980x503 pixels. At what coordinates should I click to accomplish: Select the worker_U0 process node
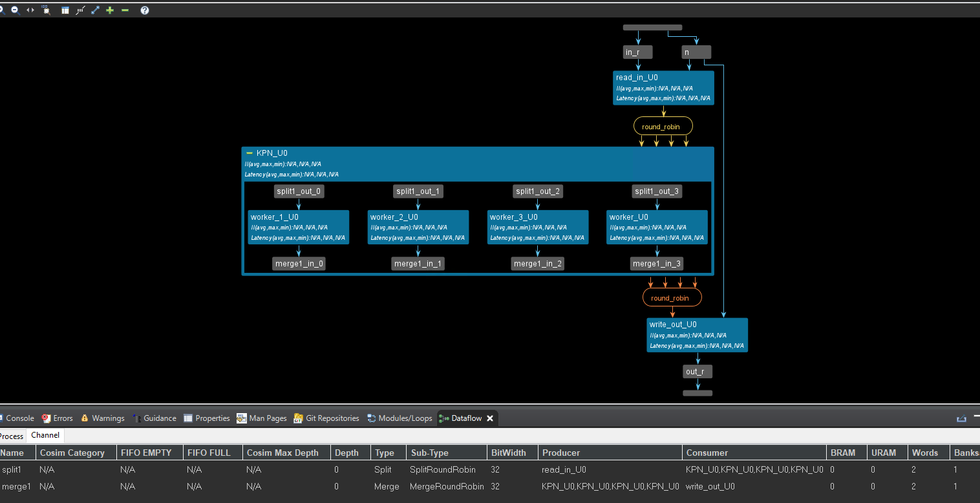point(657,227)
